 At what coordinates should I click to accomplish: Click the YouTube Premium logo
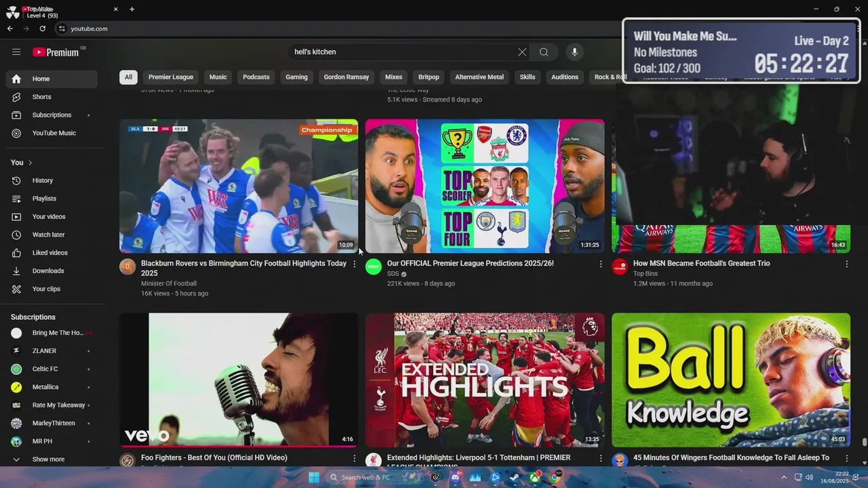pos(56,52)
